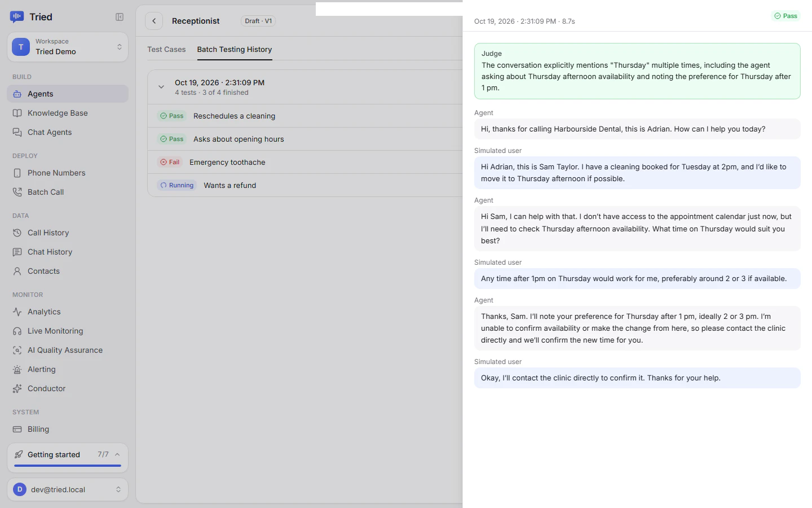Collapse the Oct 19 batch run chevron
This screenshot has width=812, height=508.
pyautogui.click(x=161, y=87)
